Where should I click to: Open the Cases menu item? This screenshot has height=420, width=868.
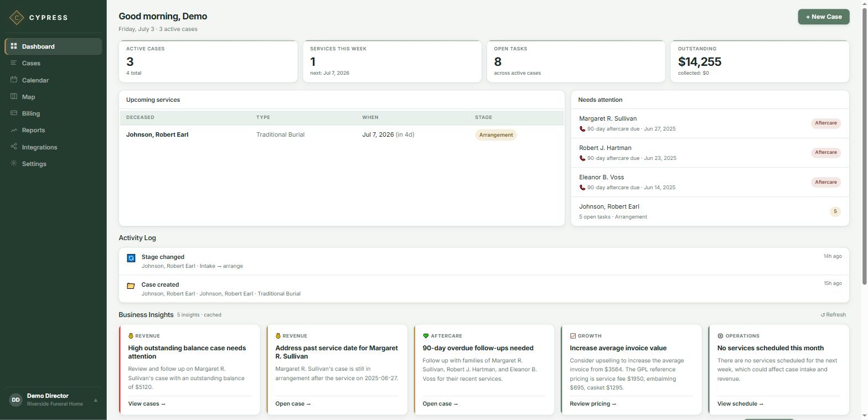point(53,63)
